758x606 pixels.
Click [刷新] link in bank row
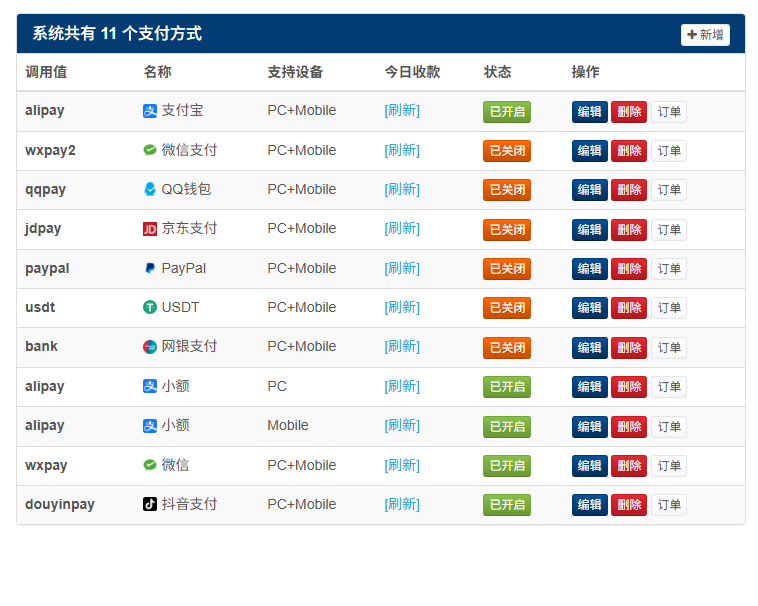(402, 346)
